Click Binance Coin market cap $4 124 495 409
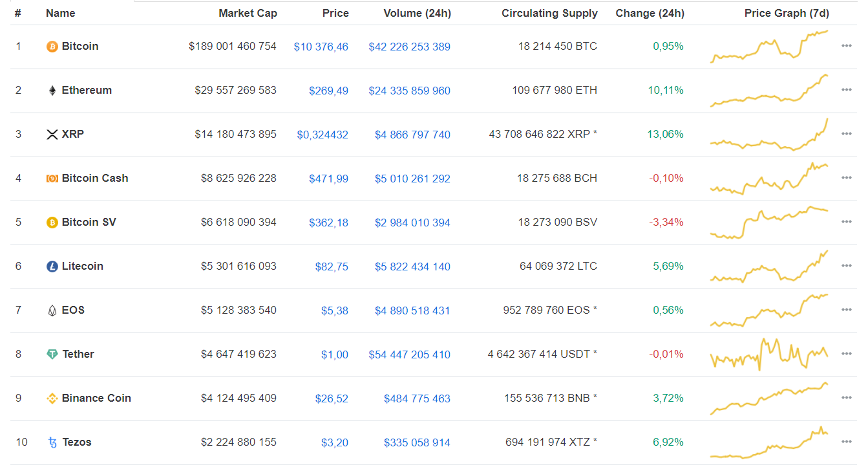Viewport: 868px width, 469px height. 238,398
